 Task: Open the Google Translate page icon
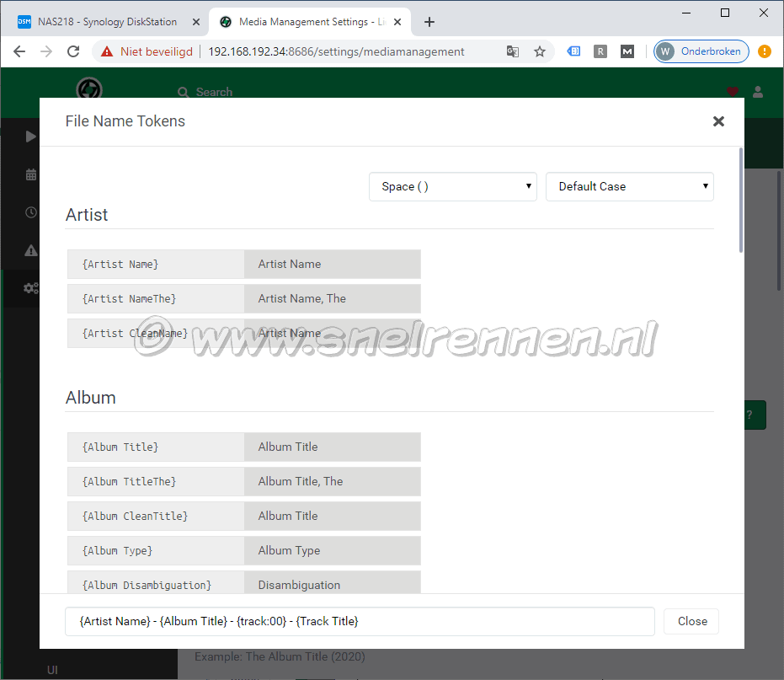[x=513, y=51]
